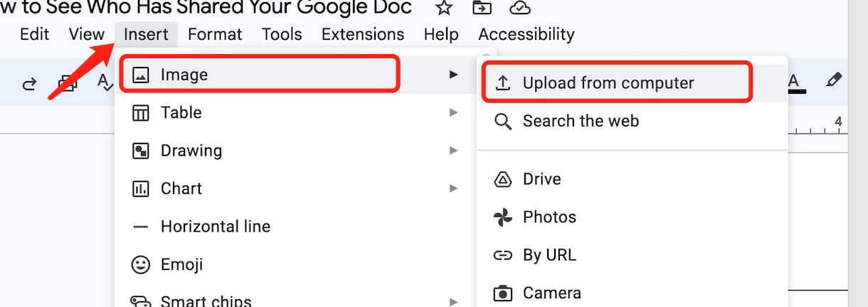Viewport: 868px width, 307px height.
Task: Click the Redo toolbar icon
Action: pos(29,84)
